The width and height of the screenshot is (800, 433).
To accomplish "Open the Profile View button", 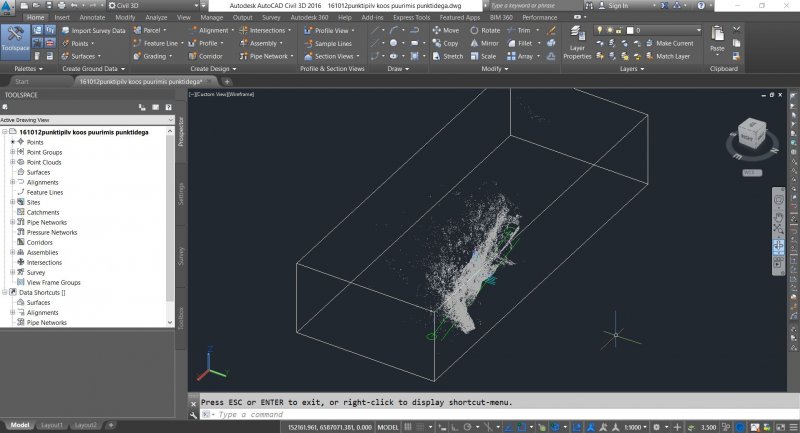I will pos(329,31).
